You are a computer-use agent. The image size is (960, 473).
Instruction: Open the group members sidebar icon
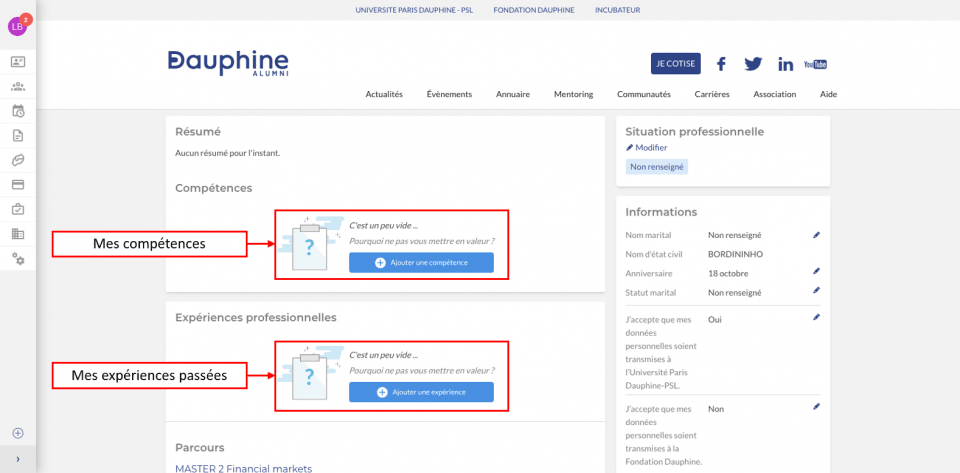18,87
